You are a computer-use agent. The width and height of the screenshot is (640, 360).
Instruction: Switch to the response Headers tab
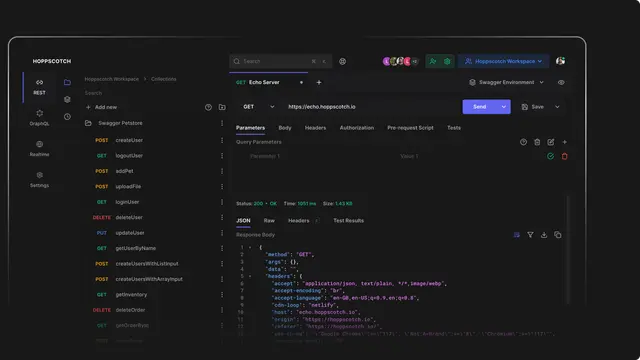pos(299,220)
